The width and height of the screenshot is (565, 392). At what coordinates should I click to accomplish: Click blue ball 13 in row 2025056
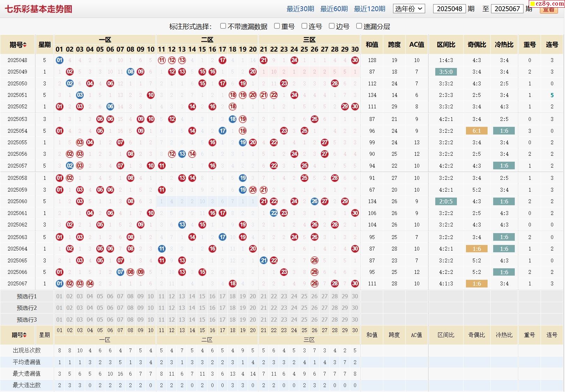pyautogui.click(x=182, y=154)
